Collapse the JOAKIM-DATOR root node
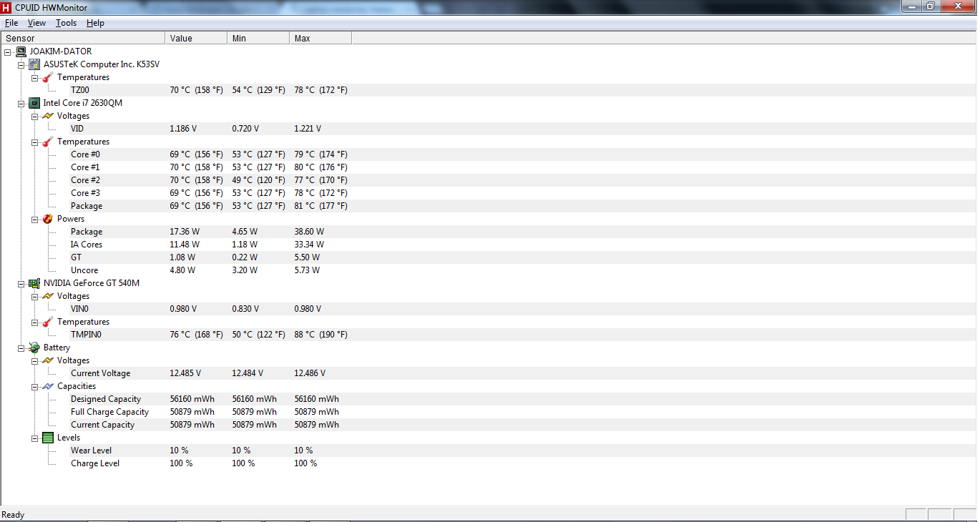Viewport: 980px width, 522px height. click(x=7, y=51)
